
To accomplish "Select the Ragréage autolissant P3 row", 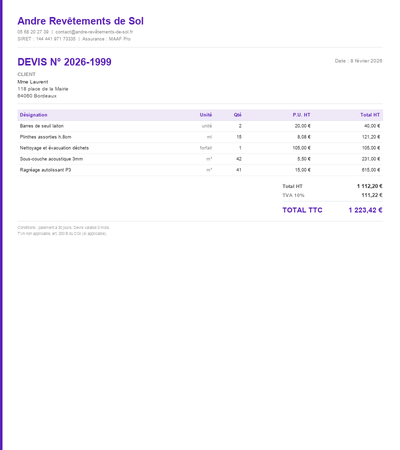I will point(200,170).
